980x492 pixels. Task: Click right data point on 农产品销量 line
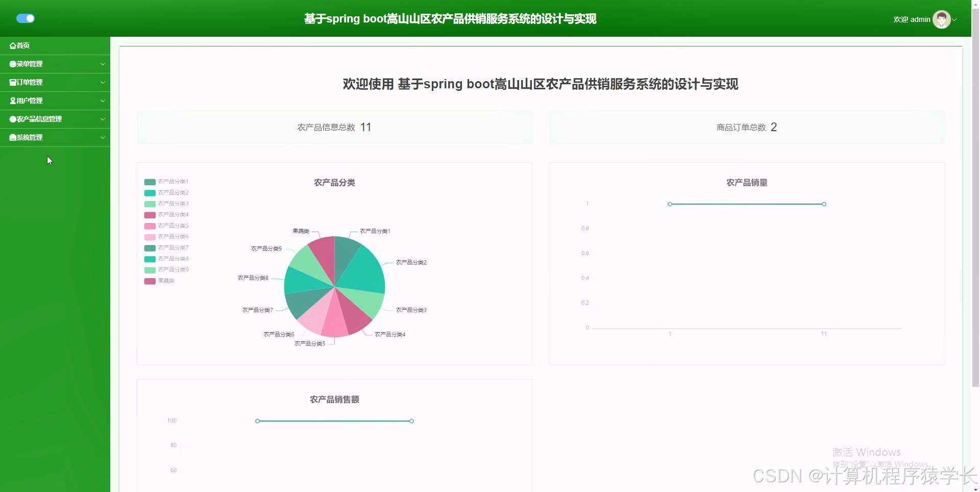click(824, 204)
